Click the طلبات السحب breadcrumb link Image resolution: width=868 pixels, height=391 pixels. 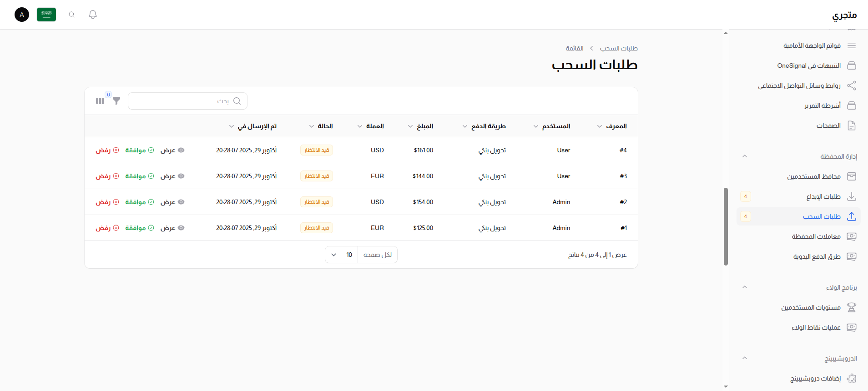619,48
